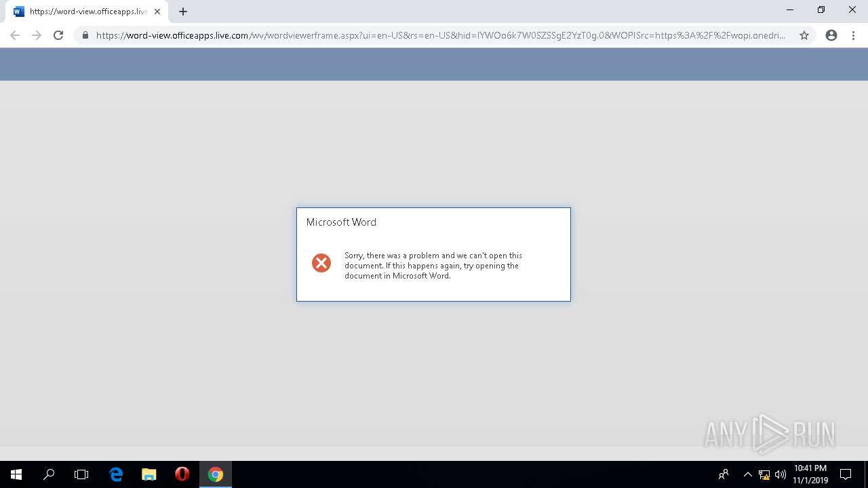The width and height of the screenshot is (868, 488).
Task: Open a new browser tab
Action: (x=183, y=12)
